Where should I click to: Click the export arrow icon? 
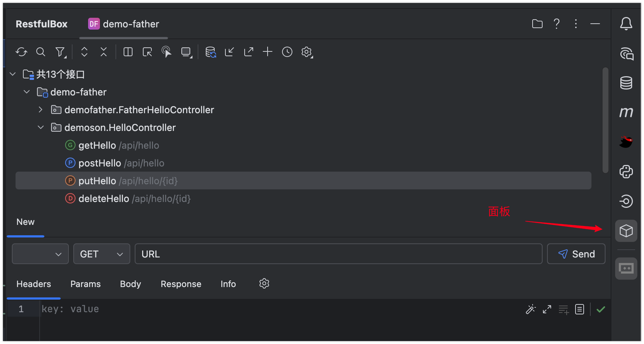249,52
